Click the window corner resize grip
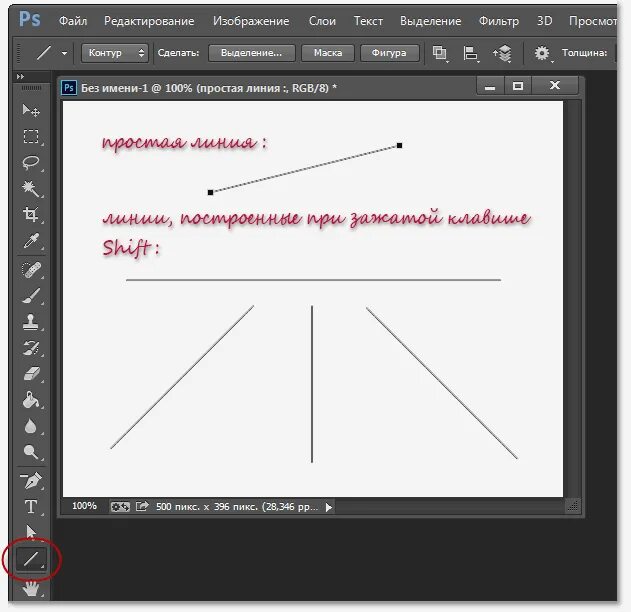The height and width of the screenshot is (612, 631). point(573,505)
